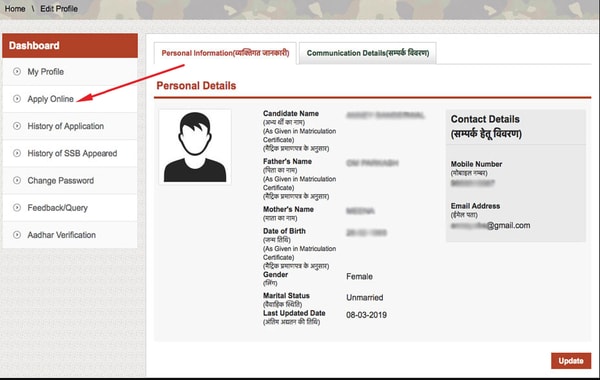Click the Marital Status value Unmarried
Image resolution: width=600 pixels, height=380 pixels.
[365, 297]
